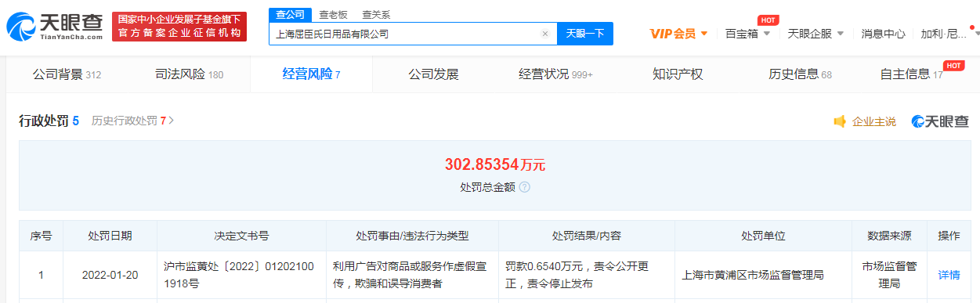Click the 数据来源 column header
Image resolution: width=980 pixels, height=303 pixels.
(x=889, y=236)
